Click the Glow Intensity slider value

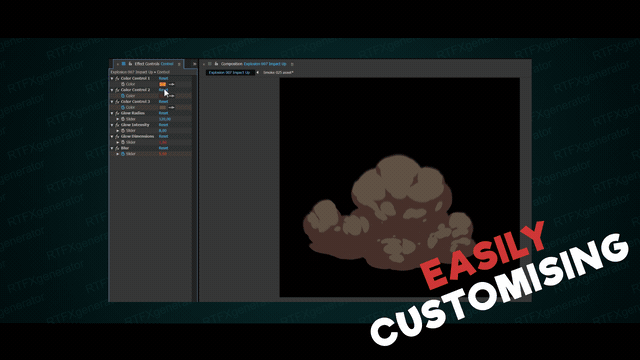coord(162,131)
